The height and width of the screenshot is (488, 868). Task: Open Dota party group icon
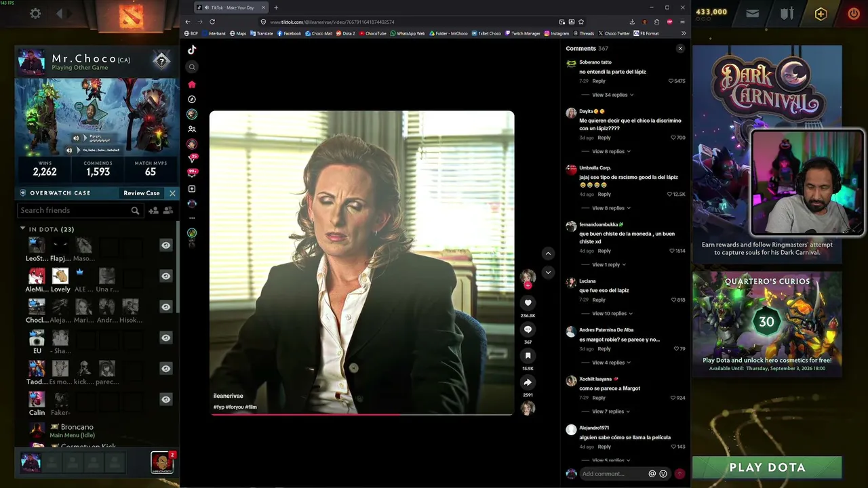[168, 211]
